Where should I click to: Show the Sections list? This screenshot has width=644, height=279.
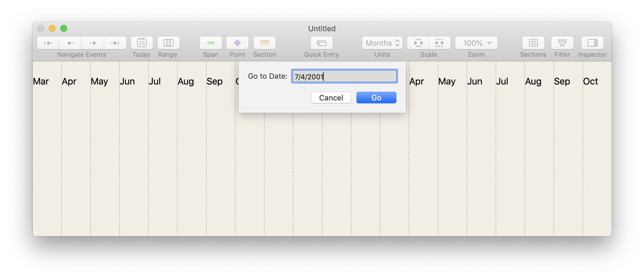533,43
